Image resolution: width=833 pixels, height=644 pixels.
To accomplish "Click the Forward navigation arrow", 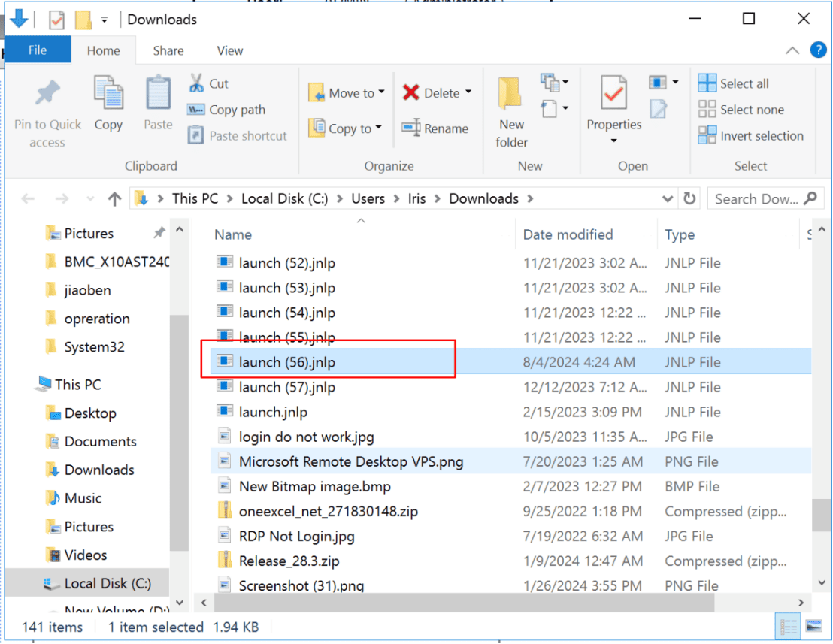I will click(x=62, y=199).
